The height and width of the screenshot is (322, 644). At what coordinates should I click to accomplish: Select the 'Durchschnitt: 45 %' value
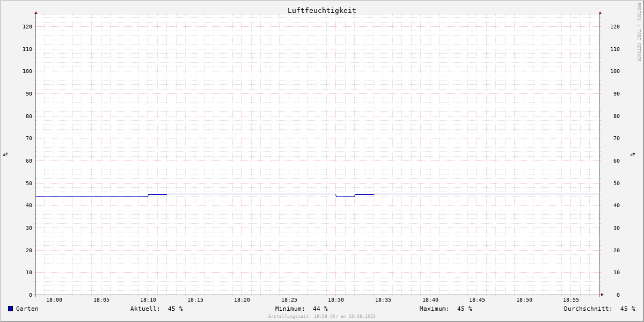click(599, 309)
